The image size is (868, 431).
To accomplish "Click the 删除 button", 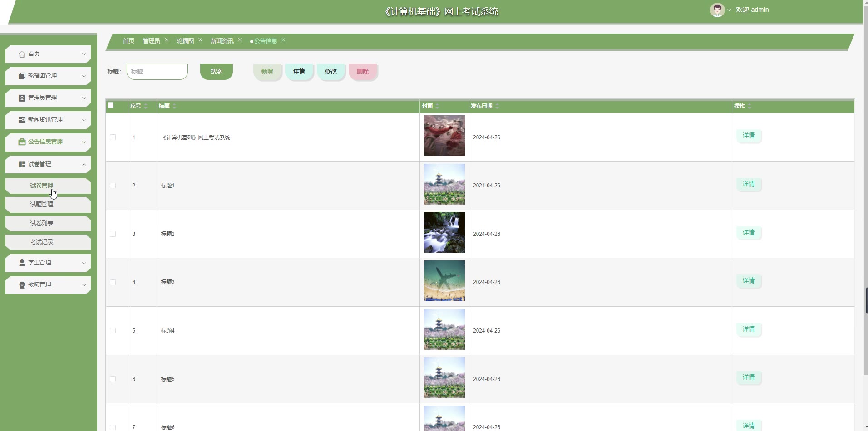I will (363, 71).
